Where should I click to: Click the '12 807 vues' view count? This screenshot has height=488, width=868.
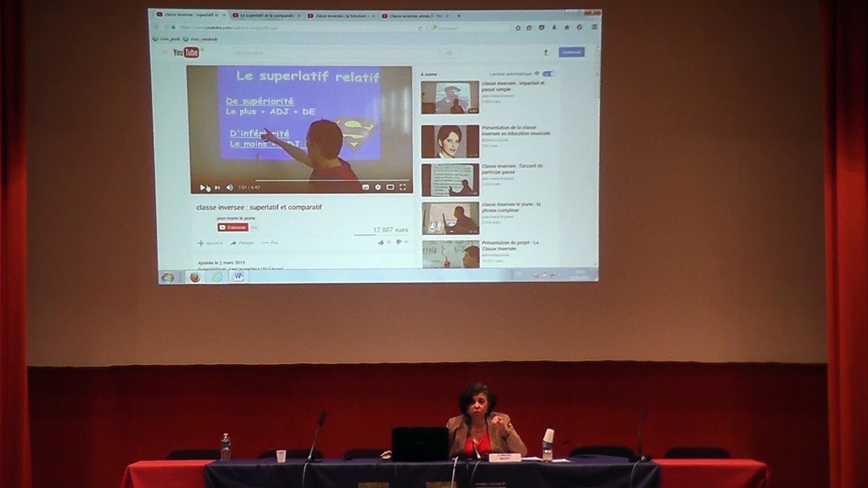390,230
